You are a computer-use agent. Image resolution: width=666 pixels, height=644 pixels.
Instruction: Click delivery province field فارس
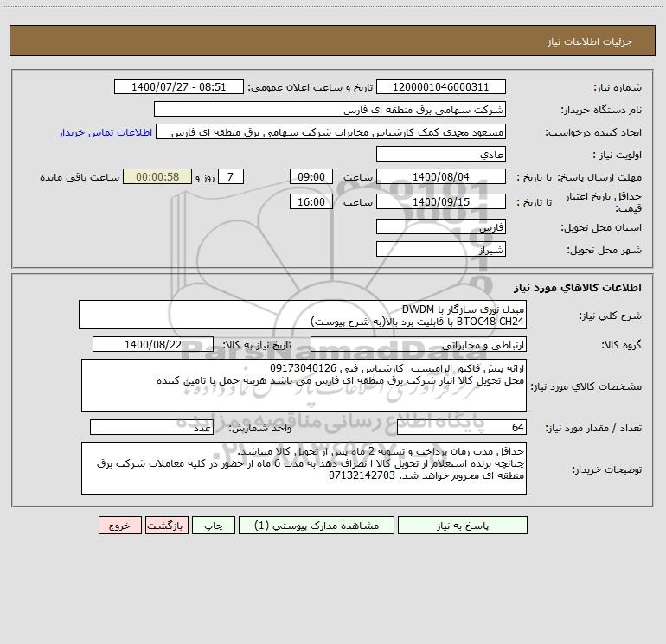coord(441,226)
